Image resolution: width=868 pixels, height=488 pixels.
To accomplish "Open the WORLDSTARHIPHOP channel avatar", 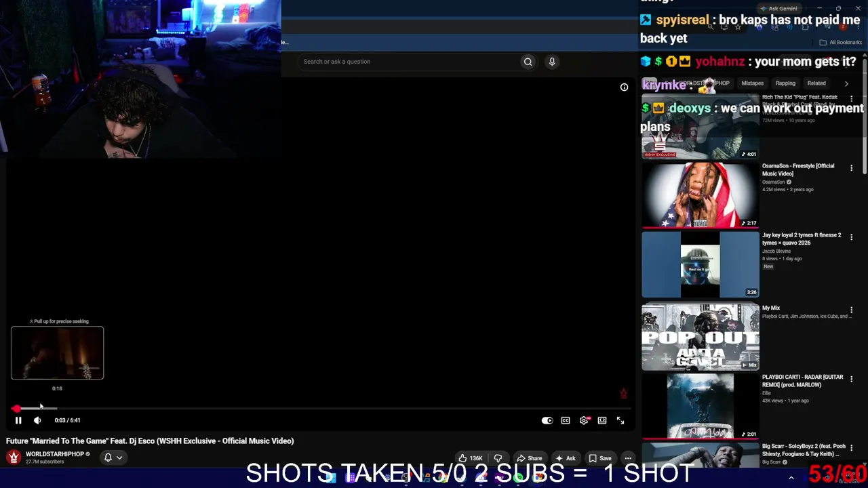I will click(14, 457).
